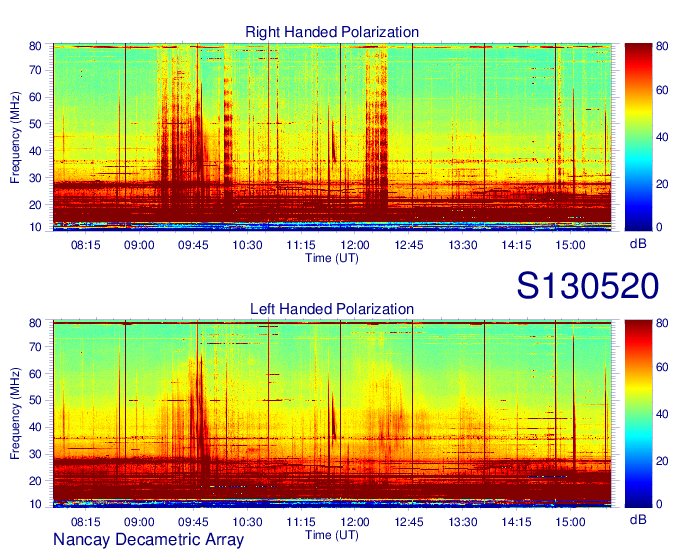
Task: Select the S130520 observation label
Action: (588, 286)
